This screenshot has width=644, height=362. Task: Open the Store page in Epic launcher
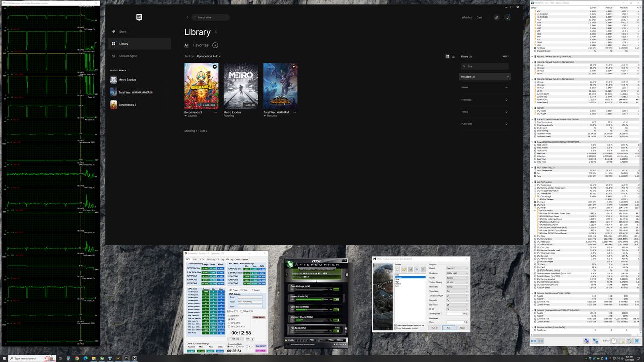(123, 32)
